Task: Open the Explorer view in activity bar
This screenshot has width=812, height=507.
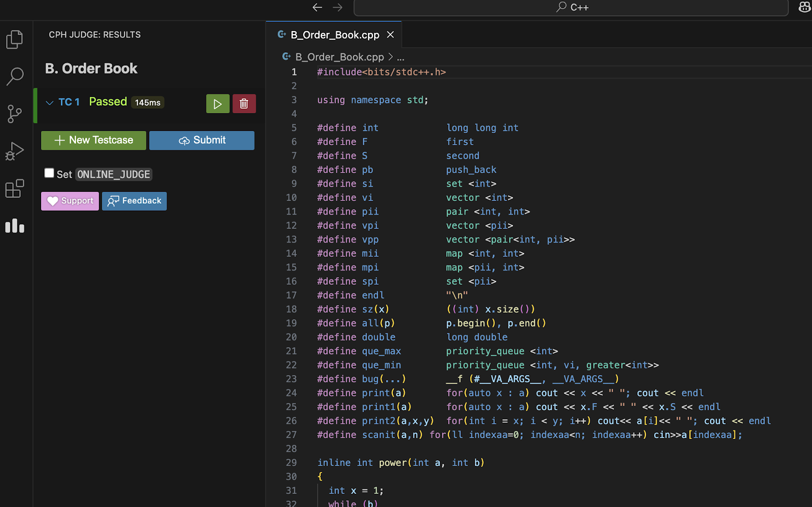Action: tap(15, 40)
